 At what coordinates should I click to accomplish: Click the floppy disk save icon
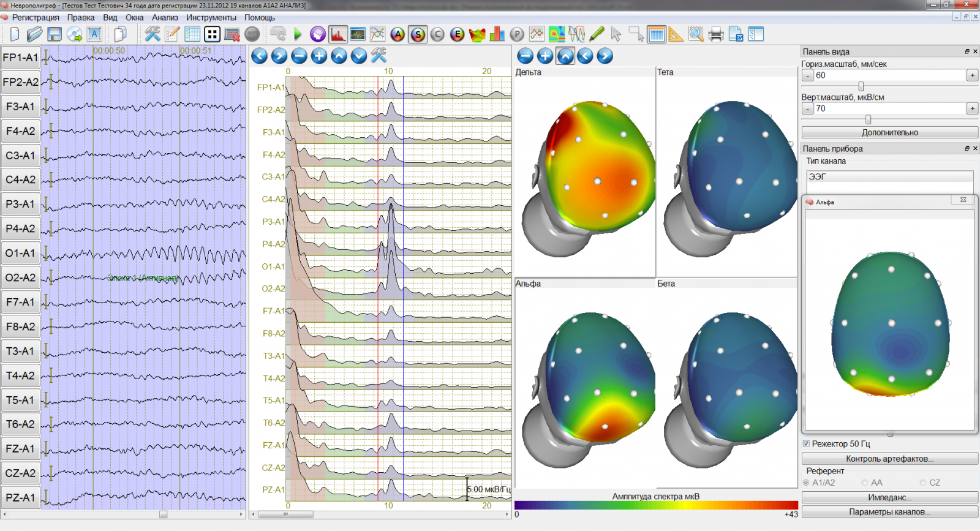tap(55, 34)
